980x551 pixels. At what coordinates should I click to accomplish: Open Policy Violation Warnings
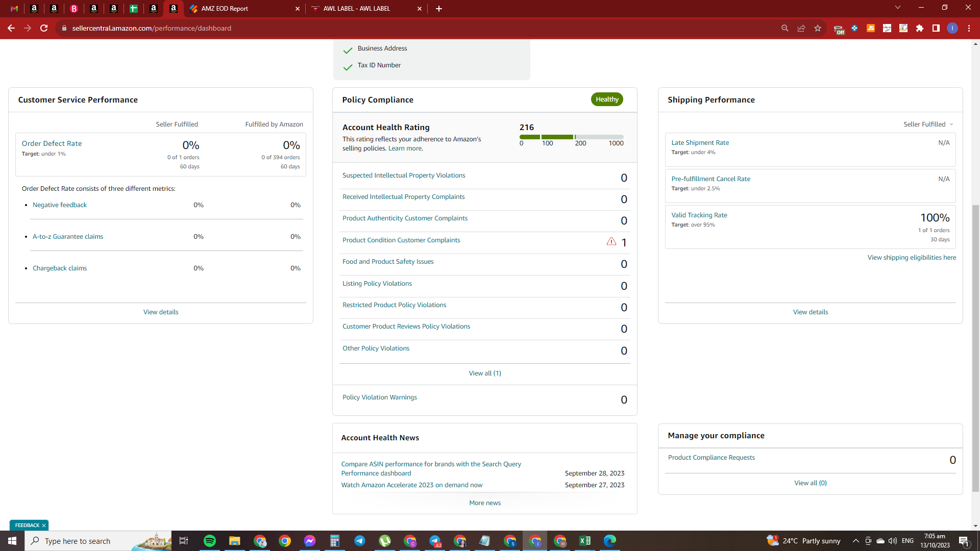[x=379, y=397]
